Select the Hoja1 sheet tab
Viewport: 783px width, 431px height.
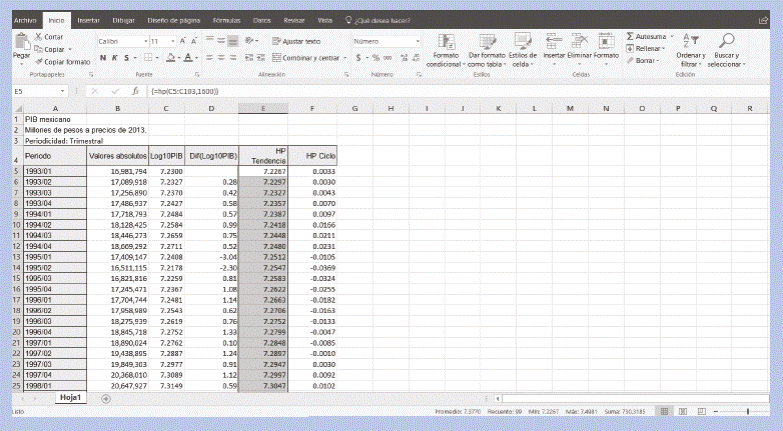click(72, 397)
